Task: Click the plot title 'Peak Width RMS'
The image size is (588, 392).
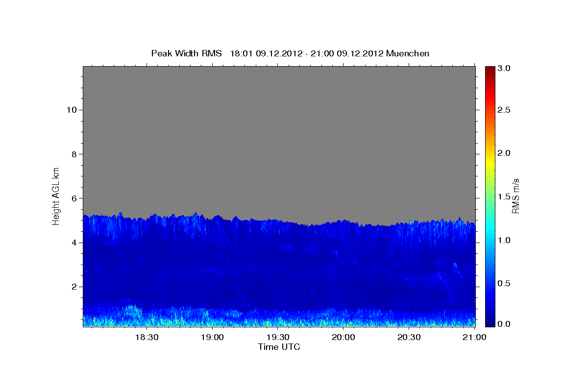Action: coord(186,53)
